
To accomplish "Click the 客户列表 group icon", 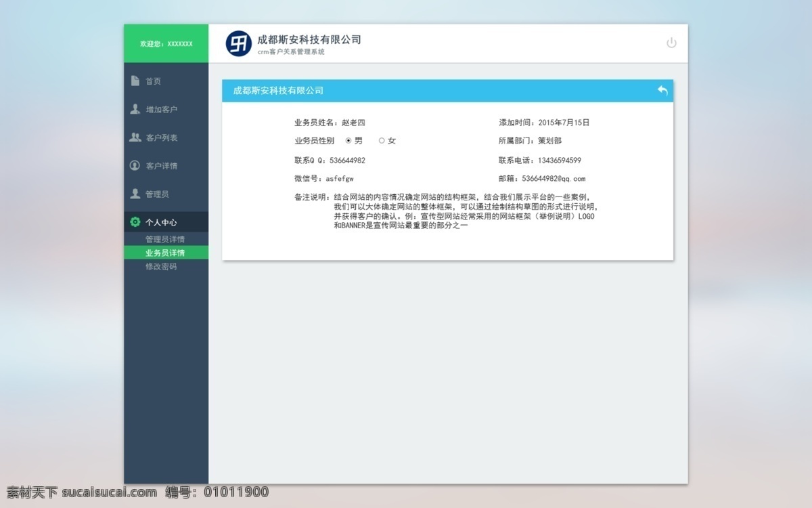I will [135, 137].
